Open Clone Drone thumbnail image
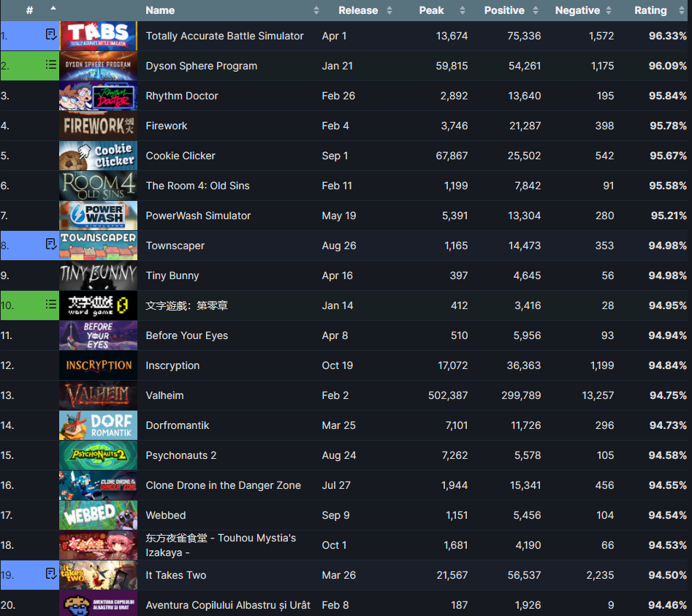Screen dimensions: 692x616 coord(98,485)
